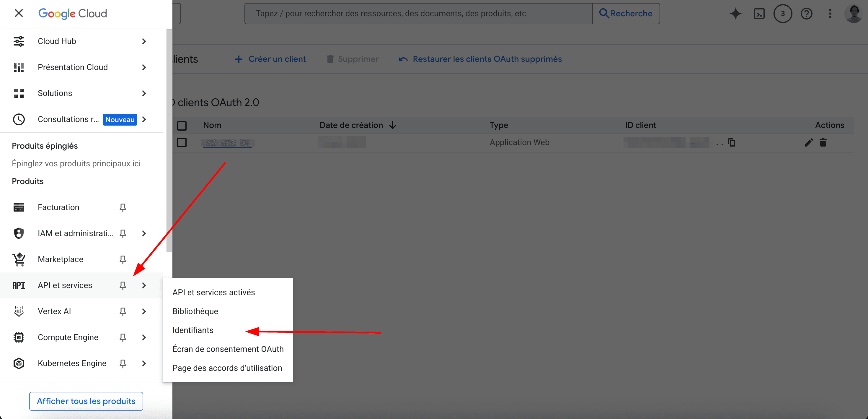This screenshot has height=419, width=868.
Task: Expand the IAM et administration submenu chevron
Action: coord(144,233)
